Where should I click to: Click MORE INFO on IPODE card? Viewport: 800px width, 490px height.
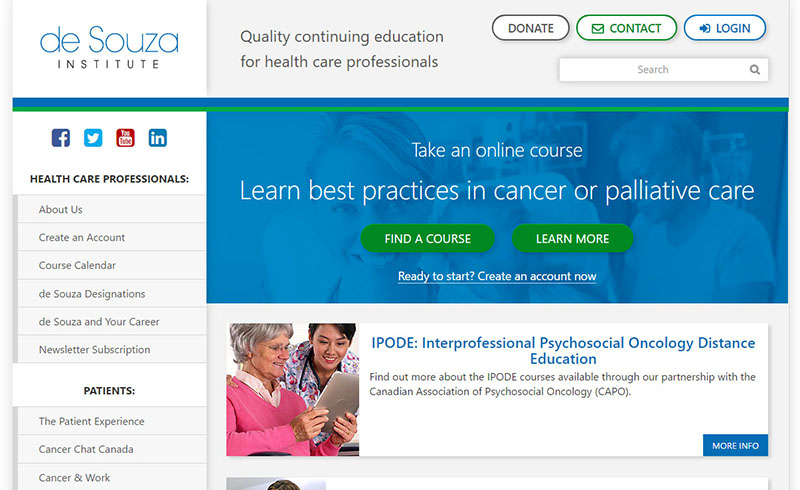point(735,446)
